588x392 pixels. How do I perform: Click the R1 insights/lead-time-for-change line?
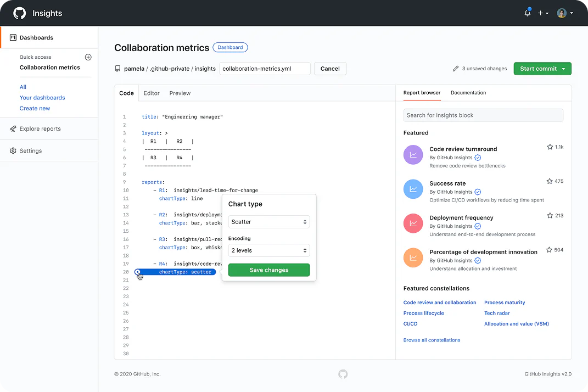(205, 190)
